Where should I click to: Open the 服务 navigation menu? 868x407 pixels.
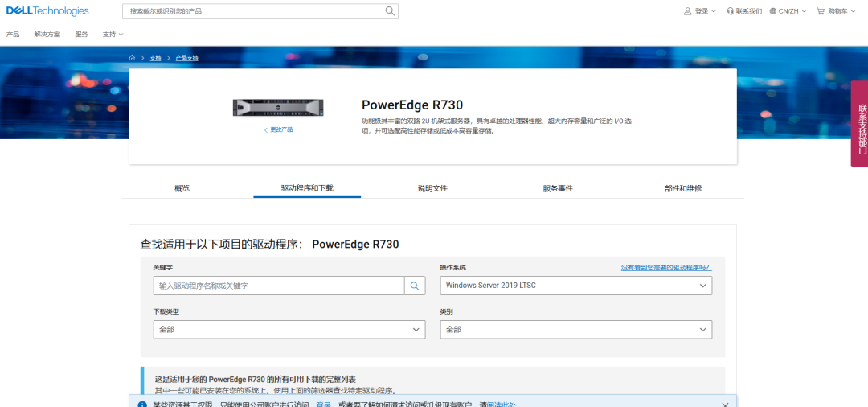[81, 35]
